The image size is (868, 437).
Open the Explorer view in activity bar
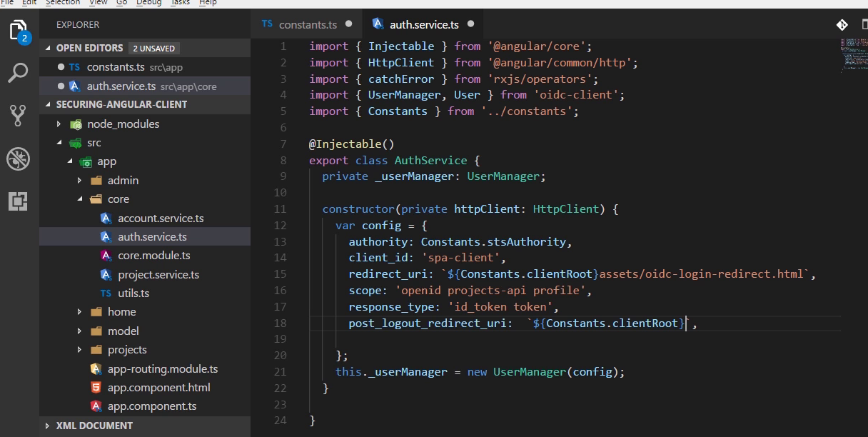pos(18,31)
